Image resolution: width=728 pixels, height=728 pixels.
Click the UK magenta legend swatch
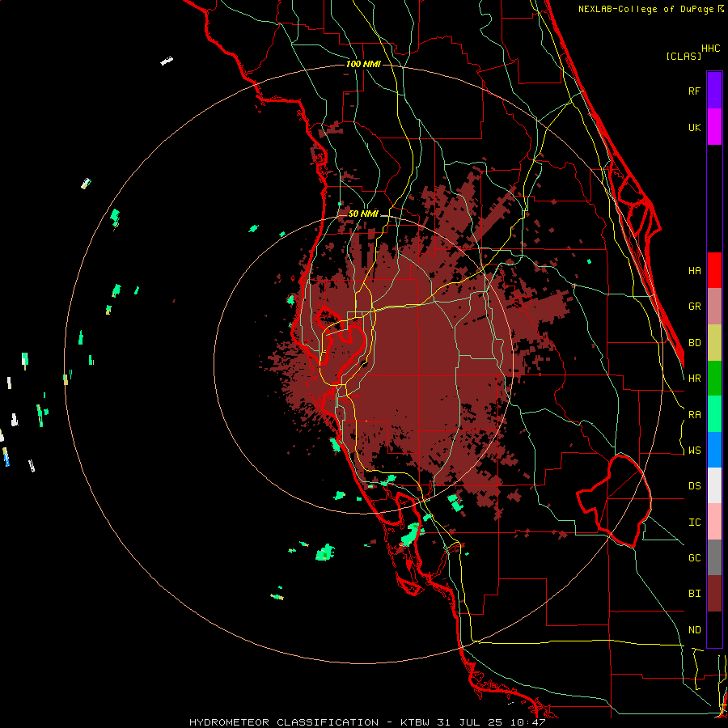[714, 127]
